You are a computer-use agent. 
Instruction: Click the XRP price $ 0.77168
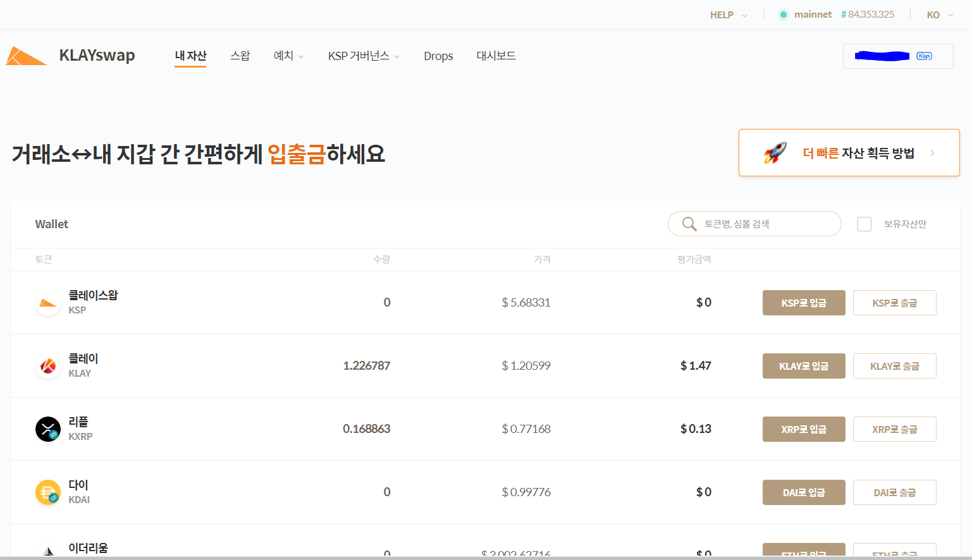(526, 429)
